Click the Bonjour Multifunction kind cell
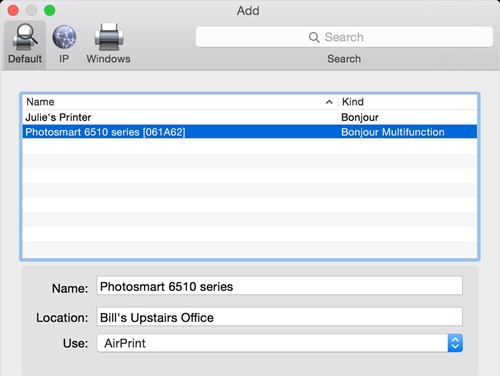This screenshot has height=376, width=500. click(393, 132)
